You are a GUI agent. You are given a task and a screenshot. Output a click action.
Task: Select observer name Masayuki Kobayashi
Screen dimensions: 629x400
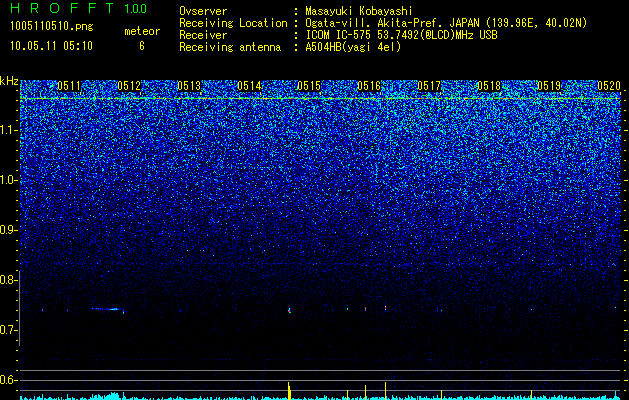[359, 11]
